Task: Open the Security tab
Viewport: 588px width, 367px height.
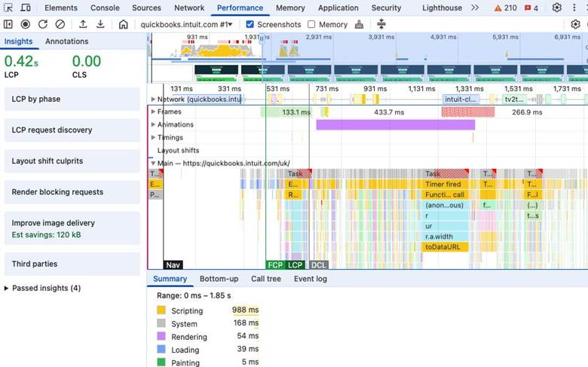Action: (x=386, y=8)
